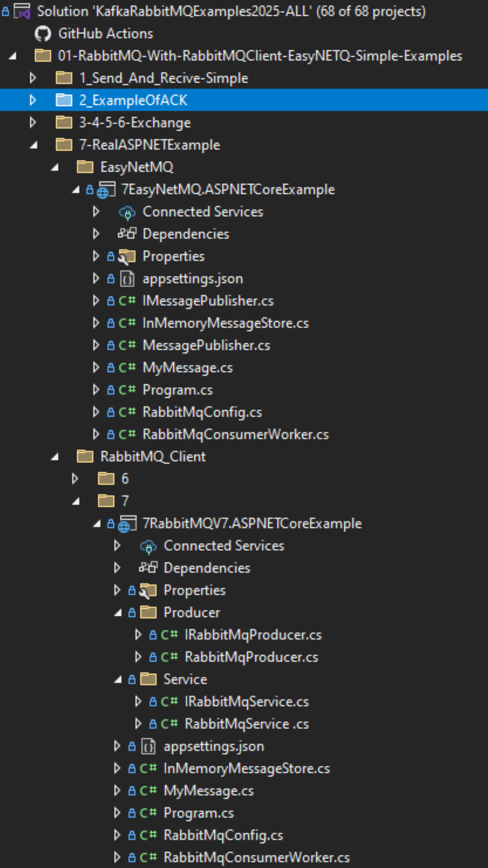Click source control lock icon beside MyMessage.cs in 7EasyNetMQ
Image resolution: width=488 pixels, height=868 pixels.
[x=111, y=367]
